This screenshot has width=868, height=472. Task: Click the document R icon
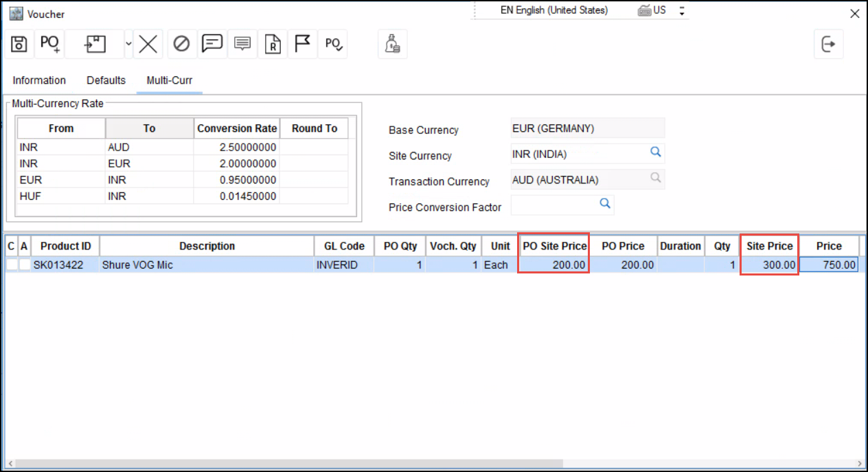pyautogui.click(x=273, y=45)
